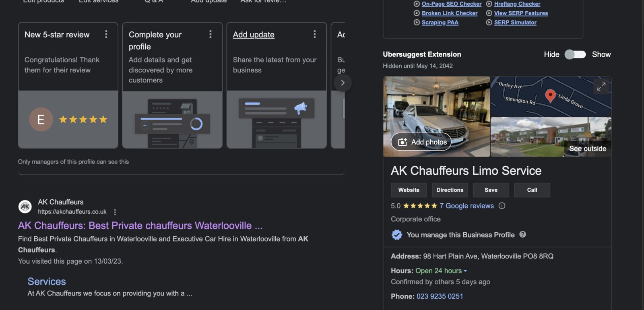Screen dimensions: 644x310
Task: Open more options beside akchauffeurs.co.uk URL
Action: [115, 212]
